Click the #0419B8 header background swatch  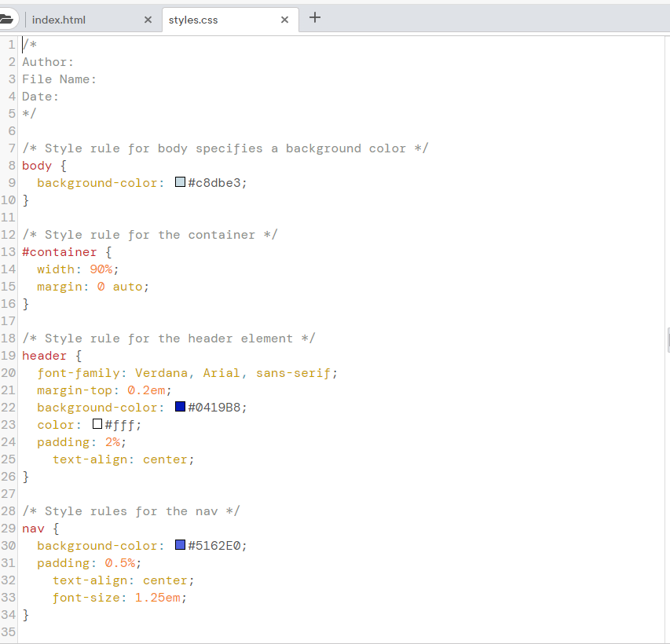point(179,407)
